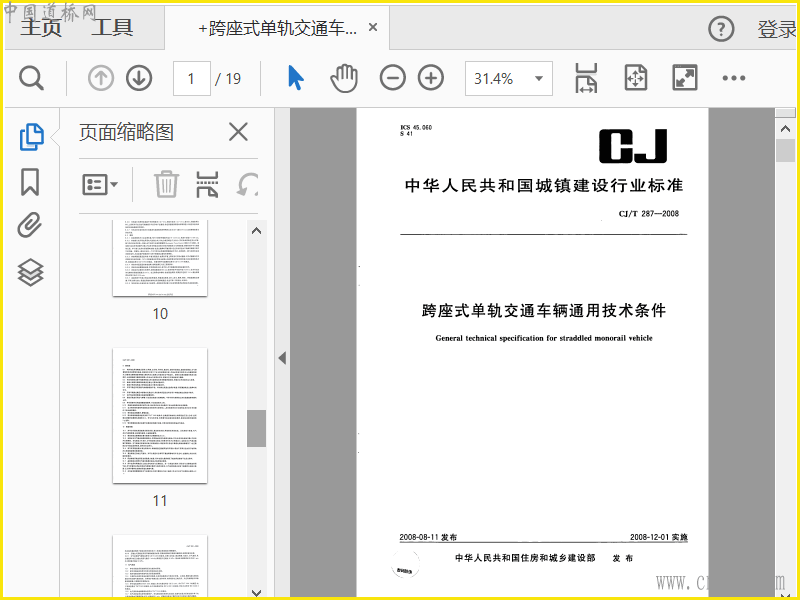The image size is (800, 600).
Task: Click thumbnail panel scroll down arrow
Action: (257, 592)
